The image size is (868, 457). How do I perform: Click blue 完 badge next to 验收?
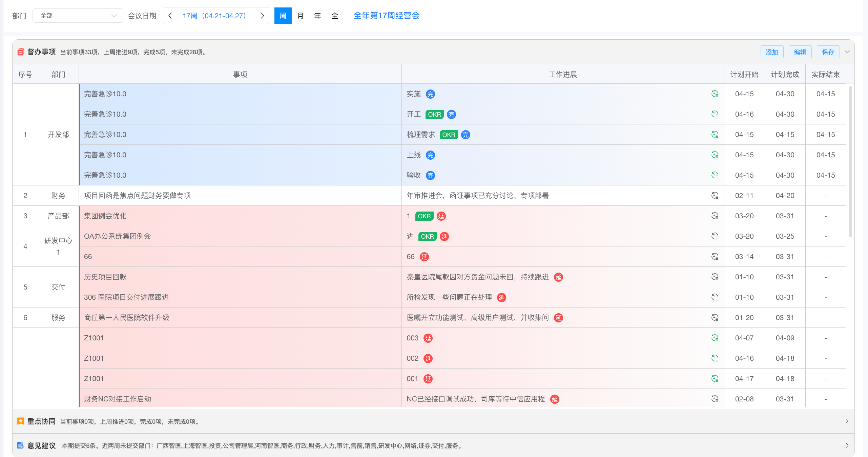[430, 175]
